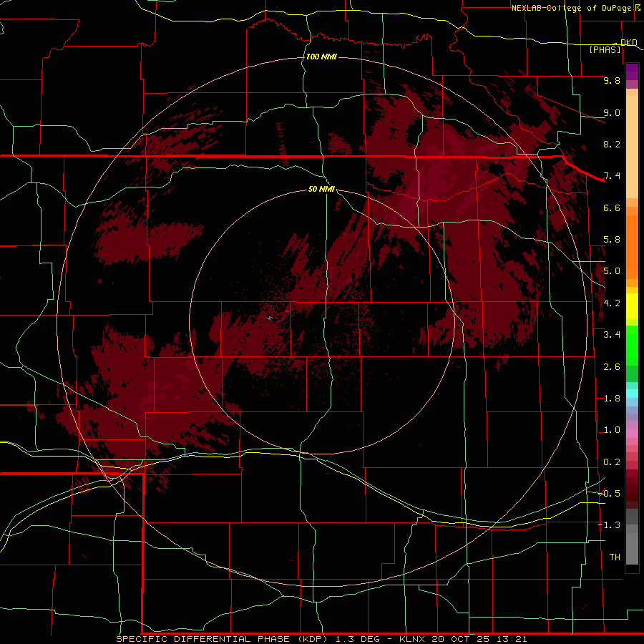
Task: Click the TH label on the scale
Action: [x=615, y=557]
